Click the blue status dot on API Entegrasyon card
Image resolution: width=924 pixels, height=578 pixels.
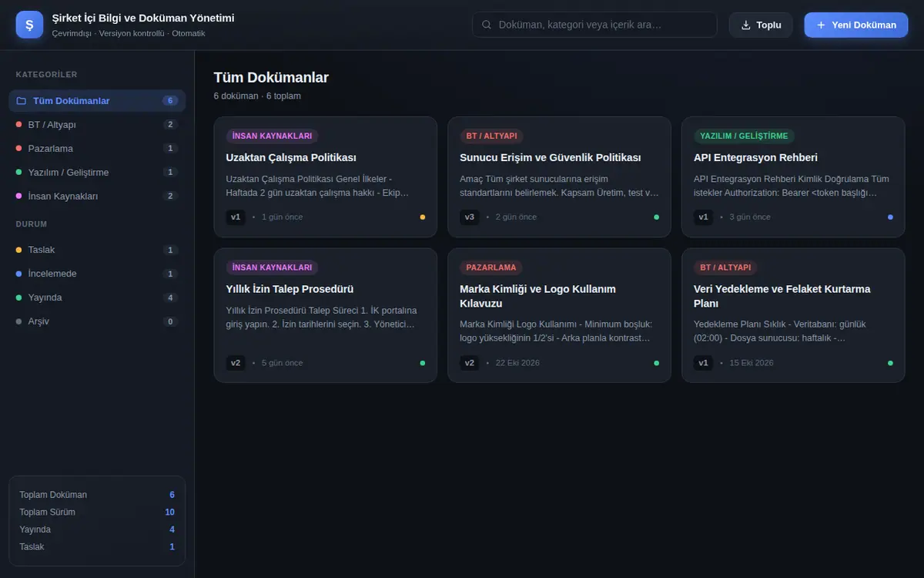[x=891, y=217]
